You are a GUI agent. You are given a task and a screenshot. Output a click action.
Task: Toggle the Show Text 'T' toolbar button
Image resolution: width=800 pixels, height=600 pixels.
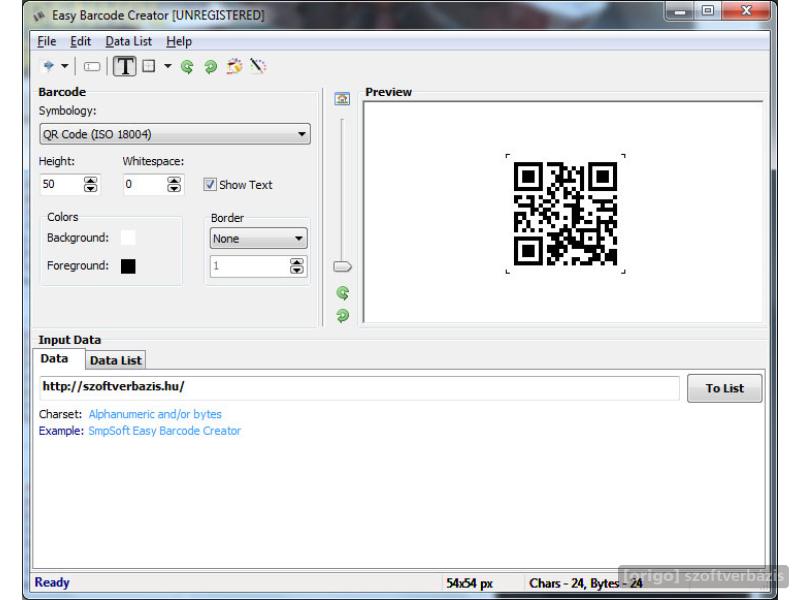pos(124,66)
